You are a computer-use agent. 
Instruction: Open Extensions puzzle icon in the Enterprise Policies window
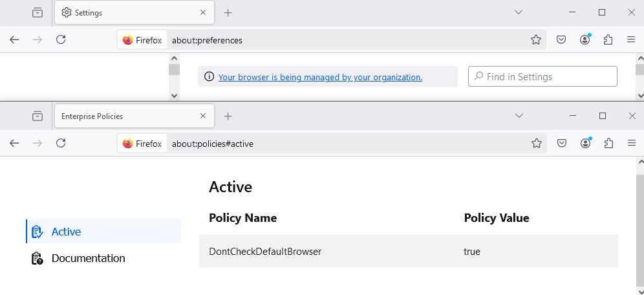pos(608,144)
